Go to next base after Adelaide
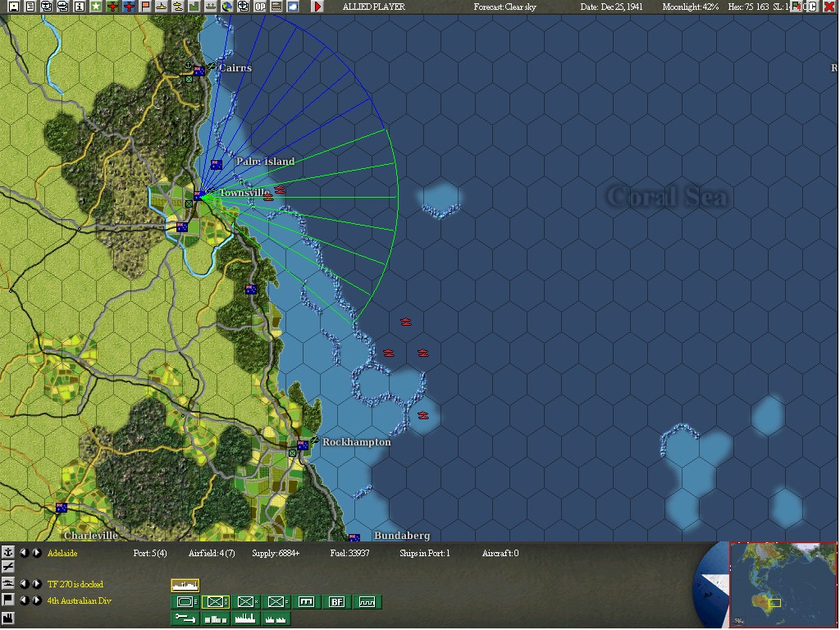The height and width of the screenshot is (630, 840). [x=36, y=552]
